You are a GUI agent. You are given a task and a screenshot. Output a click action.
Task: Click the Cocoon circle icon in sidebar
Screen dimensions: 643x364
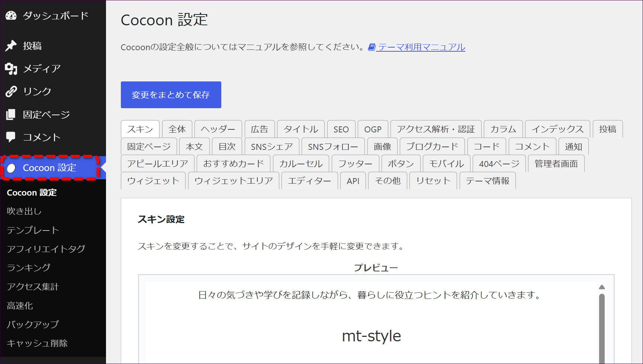click(11, 168)
